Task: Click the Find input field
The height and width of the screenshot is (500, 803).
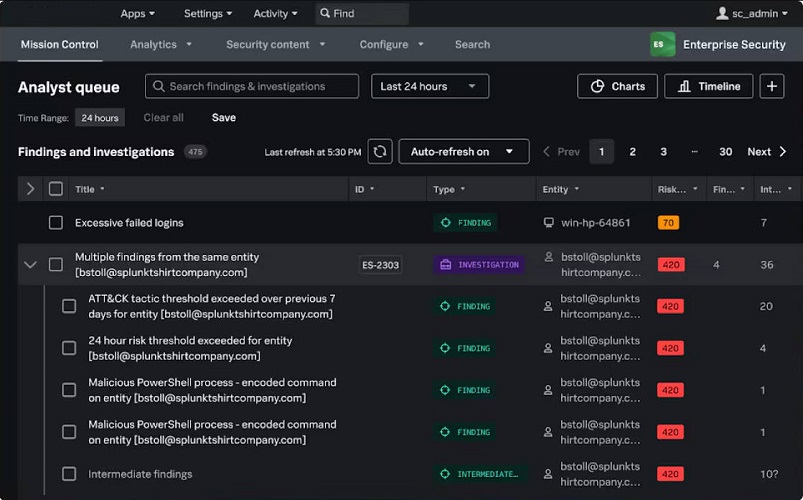Action: click(362, 13)
